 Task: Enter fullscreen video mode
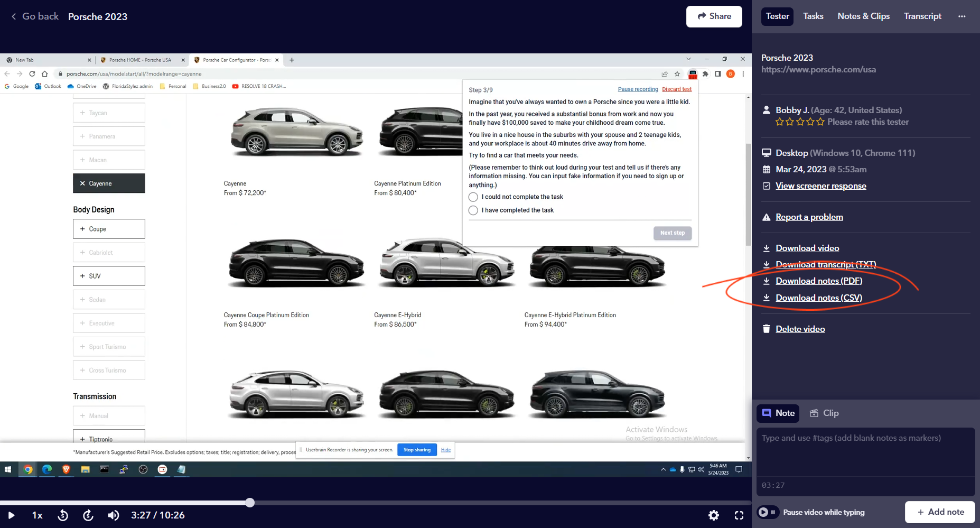[739, 515]
